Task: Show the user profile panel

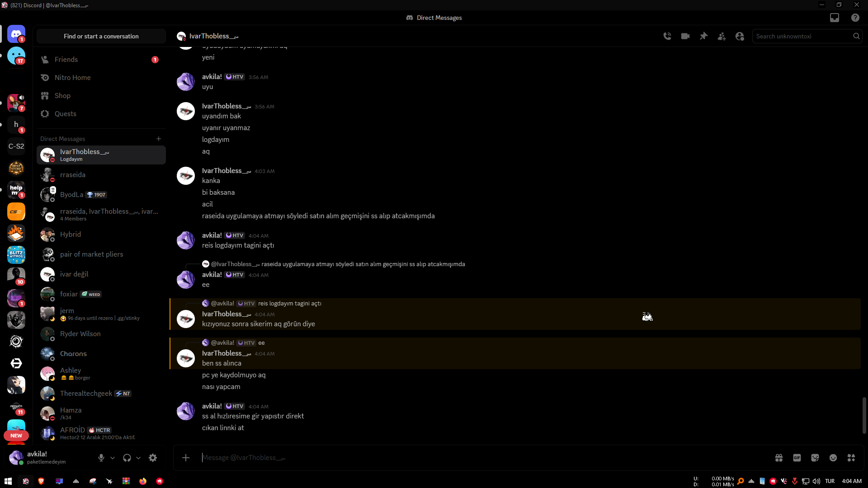Action: coord(740,36)
